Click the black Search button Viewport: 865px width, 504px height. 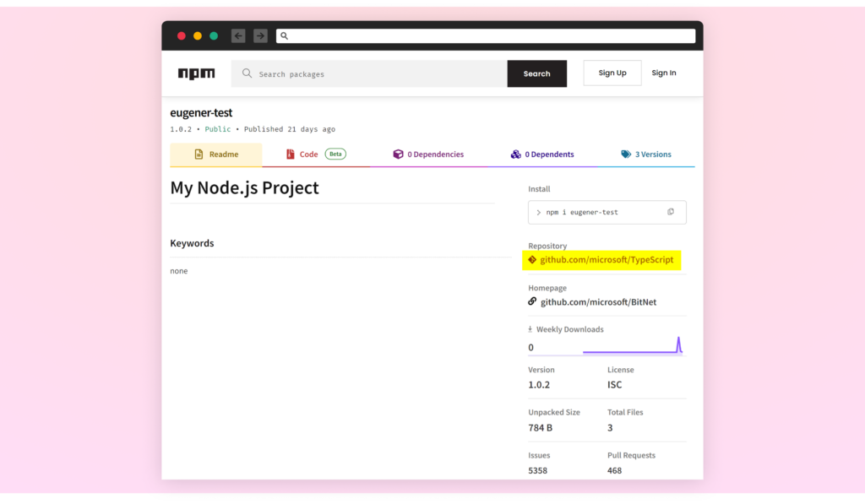pyautogui.click(x=536, y=73)
